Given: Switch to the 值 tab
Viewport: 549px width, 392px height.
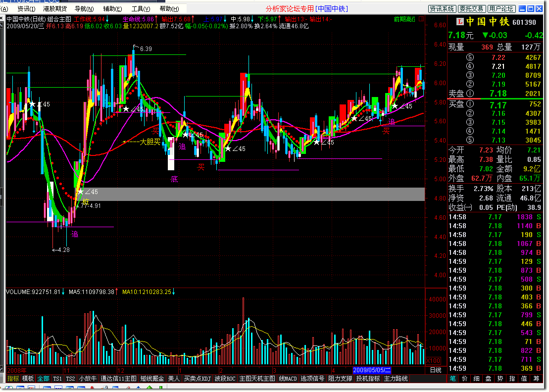Looking at the screenshot, I should [x=524, y=379].
